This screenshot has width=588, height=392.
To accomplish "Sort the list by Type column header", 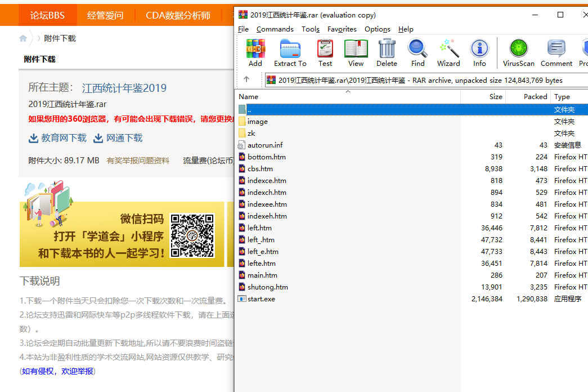I will (569, 96).
